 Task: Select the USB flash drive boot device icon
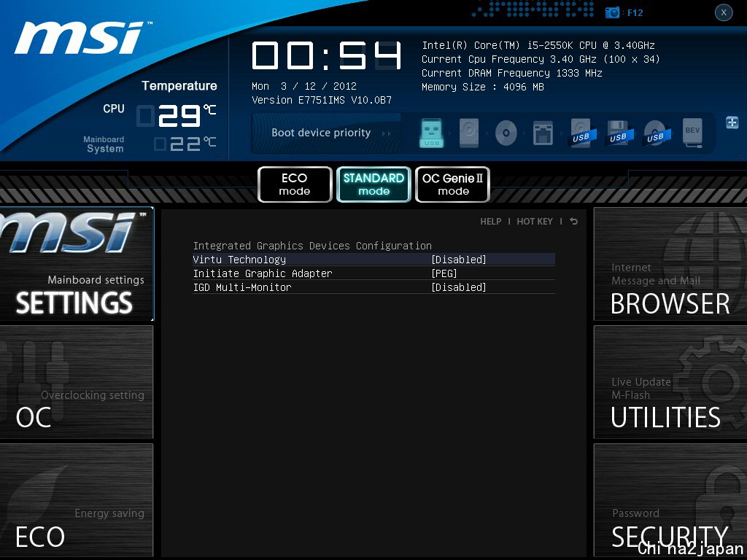click(x=432, y=133)
